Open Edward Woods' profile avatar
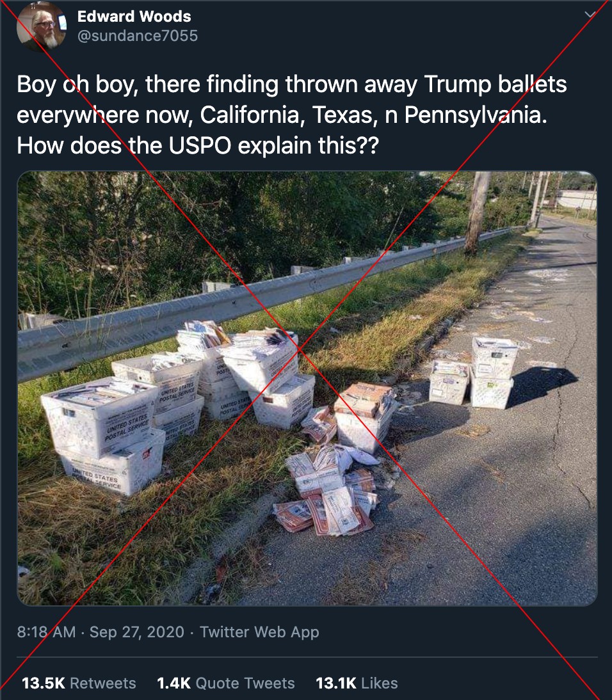The height and width of the screenshot is (700, 612). (x=42, y=26)
